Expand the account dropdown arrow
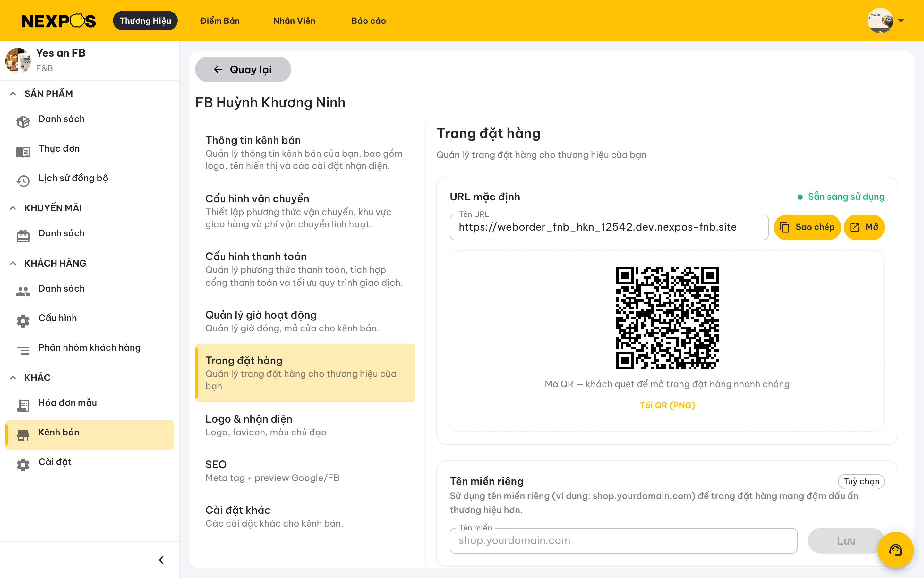924x578 pixels. tap(901, 21)
